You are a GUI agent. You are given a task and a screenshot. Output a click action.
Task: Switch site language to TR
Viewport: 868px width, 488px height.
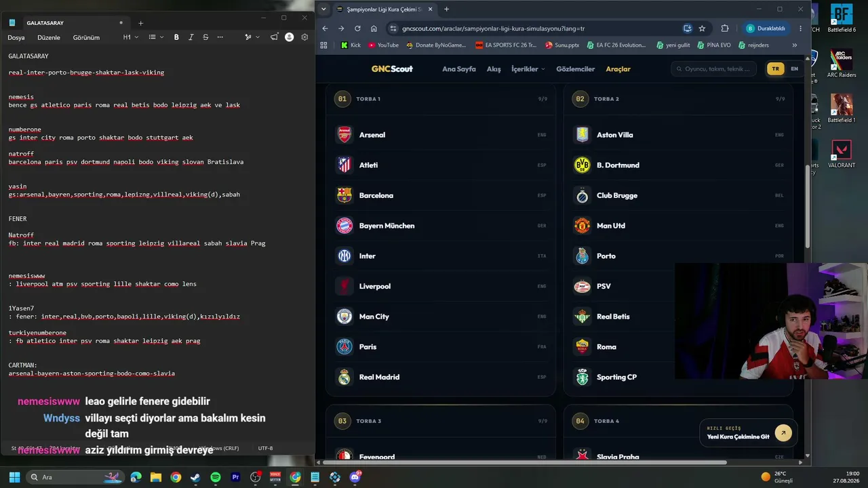pyautogui.click(x=775, y=68)
